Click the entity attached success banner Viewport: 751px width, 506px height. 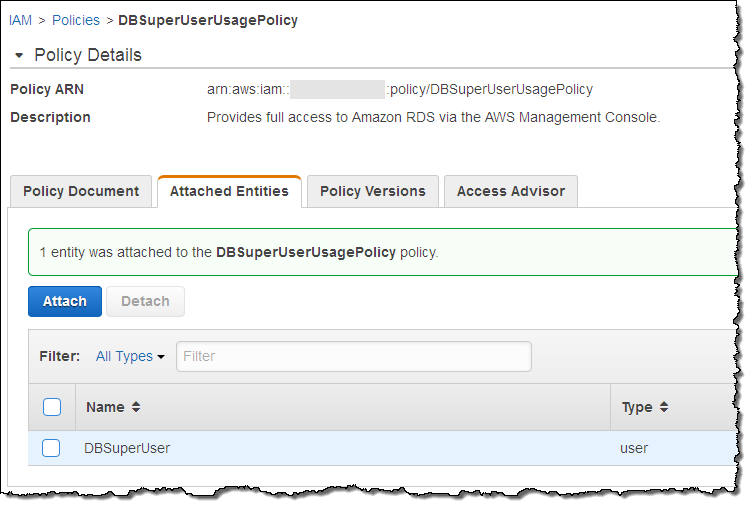click(380, 252)
